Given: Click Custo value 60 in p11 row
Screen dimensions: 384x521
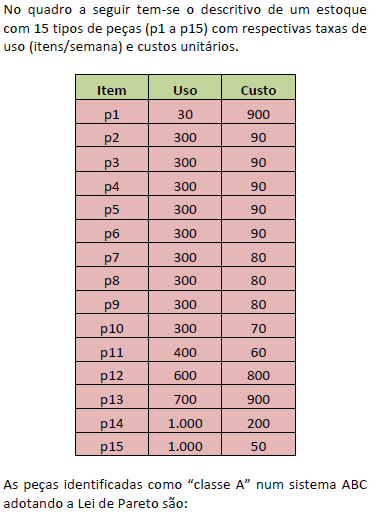Looking at the screenshot, I should click(258, 350).
